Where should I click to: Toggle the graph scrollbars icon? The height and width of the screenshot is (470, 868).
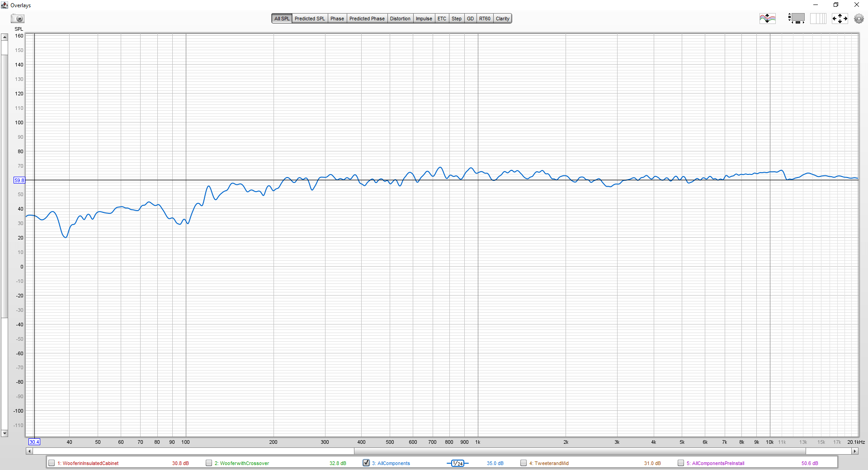pyautogui.click(x=796, y=19)
